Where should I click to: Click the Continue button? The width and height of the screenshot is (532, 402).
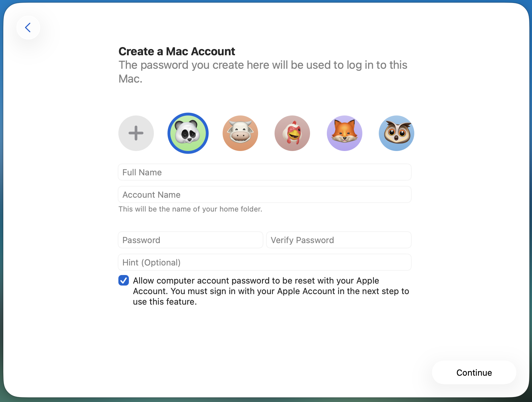pyautogui.click(x=474, y=372)
